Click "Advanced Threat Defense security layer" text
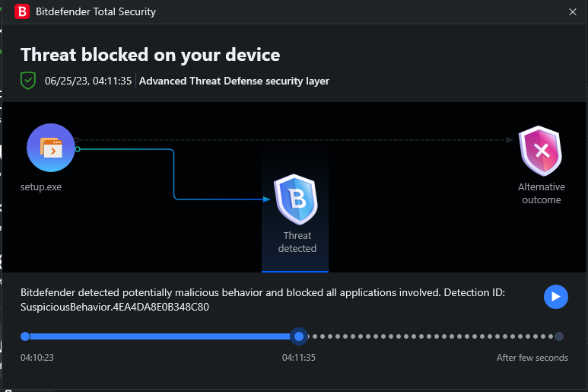The height and width of the screenshot is (392, 588). tap(234, 81)
